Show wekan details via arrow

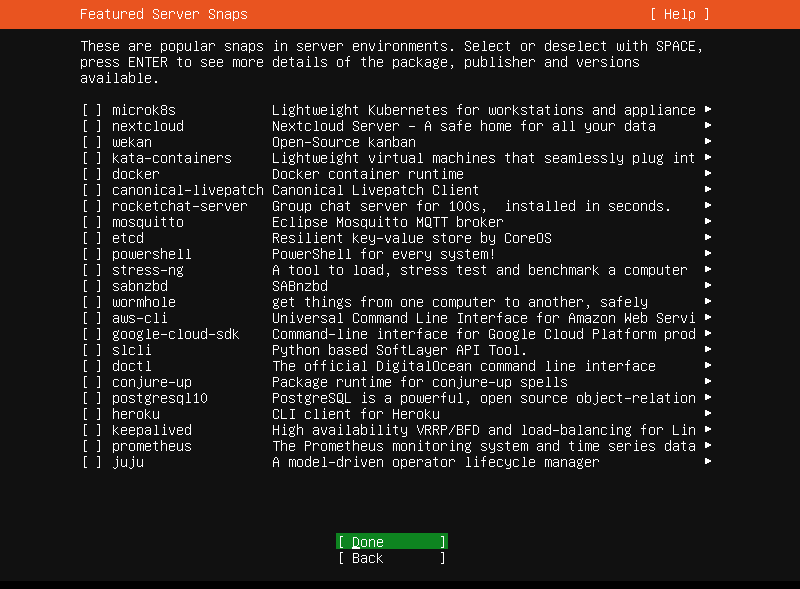(x=708, y=141)
